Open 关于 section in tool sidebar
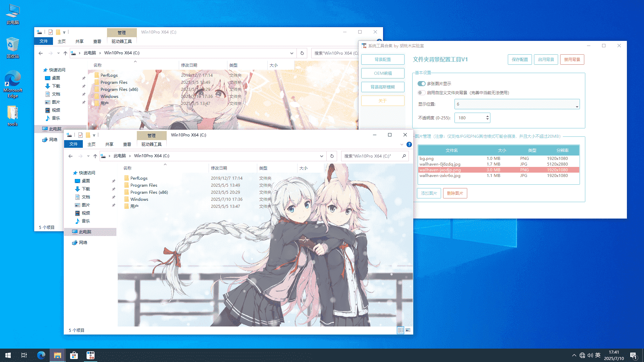The height and width of the screenshot is (362, 644). click(x=383, y=101)
